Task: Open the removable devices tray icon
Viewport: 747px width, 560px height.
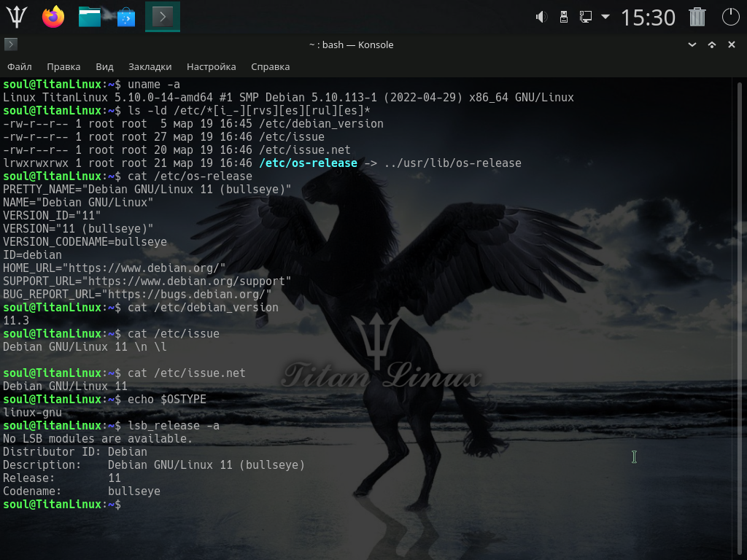Action: [564, 17]
